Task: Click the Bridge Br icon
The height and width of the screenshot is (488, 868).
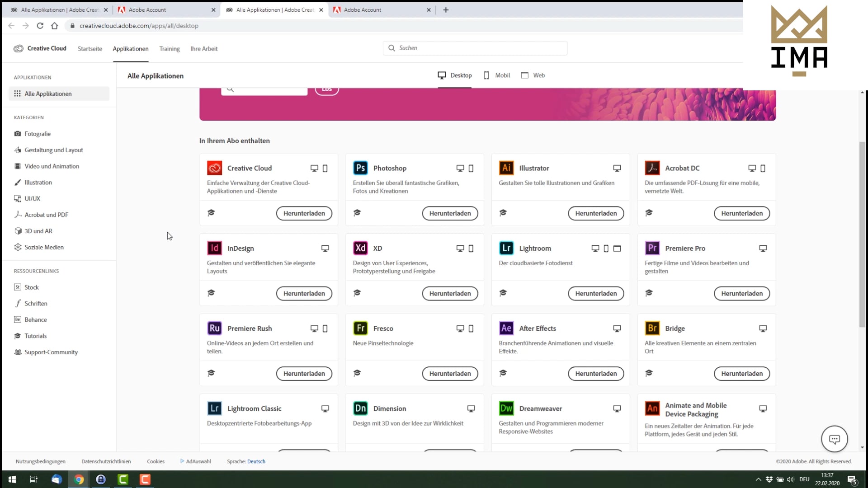Action: [x=652, y=328]
